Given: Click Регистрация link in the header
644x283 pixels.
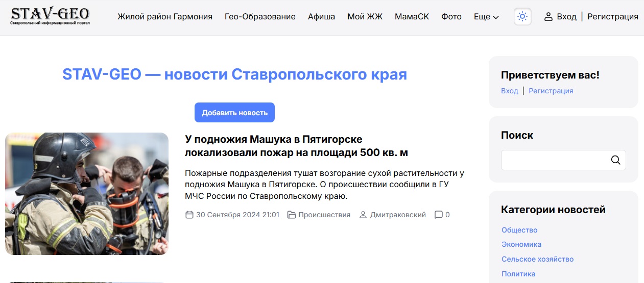Looking at the screenshot, I should pos(612,17).
